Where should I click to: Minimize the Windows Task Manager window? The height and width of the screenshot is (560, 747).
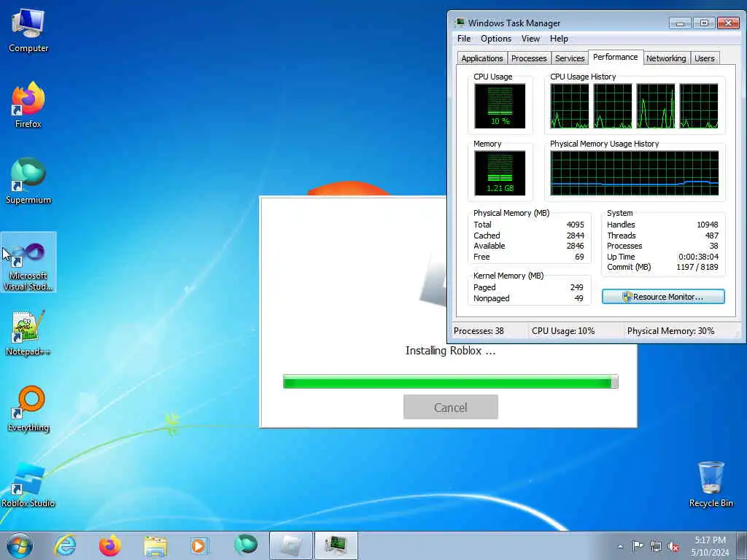pyautogui.click(x=680, y=23)
